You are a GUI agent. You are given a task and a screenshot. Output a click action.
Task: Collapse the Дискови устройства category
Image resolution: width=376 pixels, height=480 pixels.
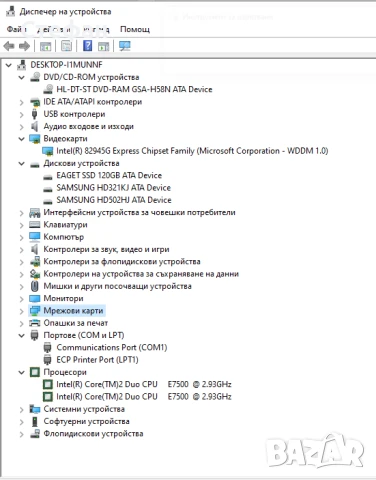pyautogui.click(x=22, y=163)
